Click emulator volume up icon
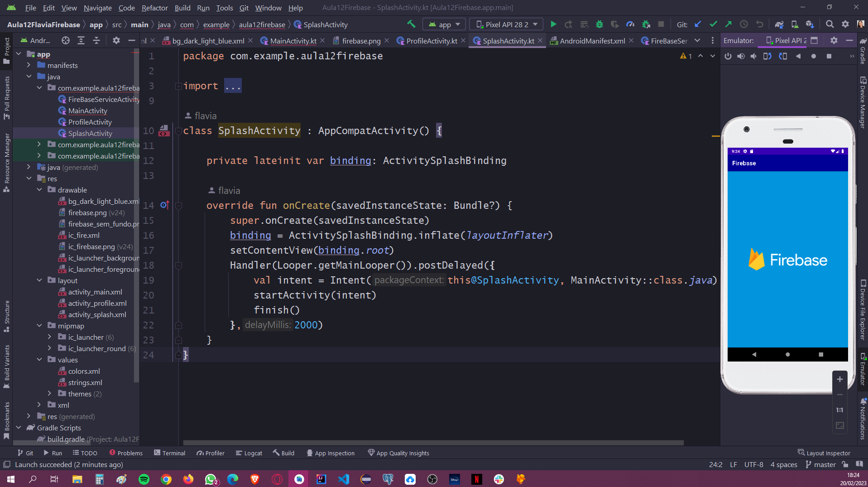The image size is (868, 487). pos(741,56)
